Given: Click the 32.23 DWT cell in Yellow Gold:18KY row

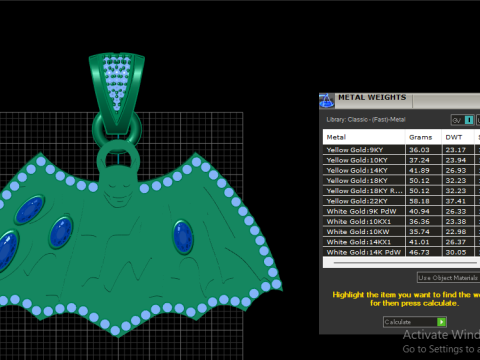Looking at the screenshot, I should point(456,181).
